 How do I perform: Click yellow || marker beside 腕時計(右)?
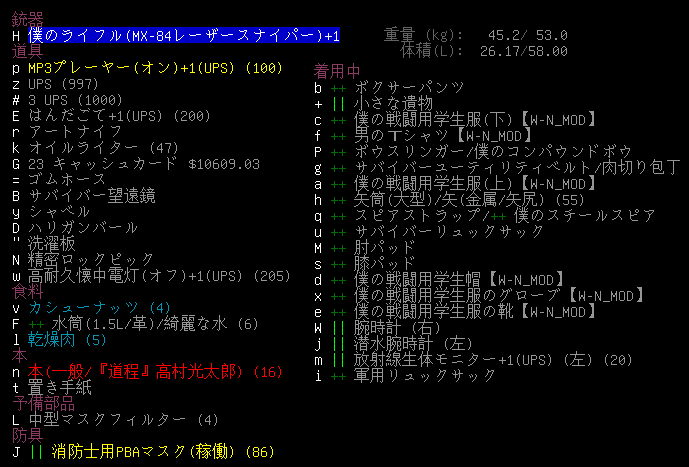337,327
